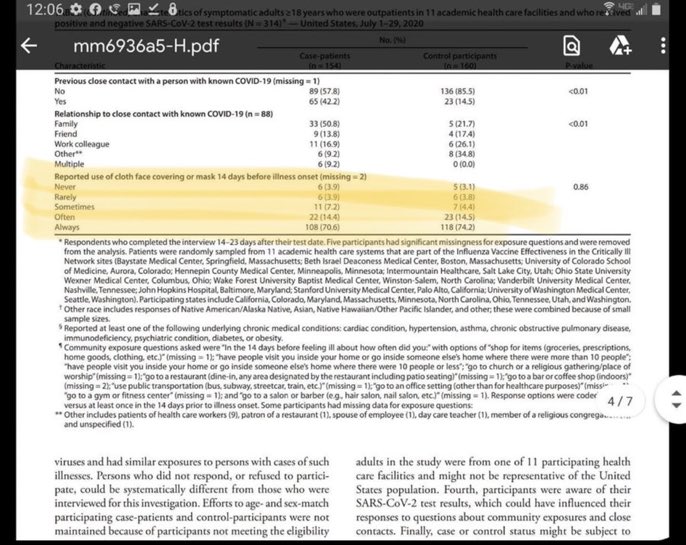Select the 'Multiple' row label
686x545 pixels.
coord(69,164)
